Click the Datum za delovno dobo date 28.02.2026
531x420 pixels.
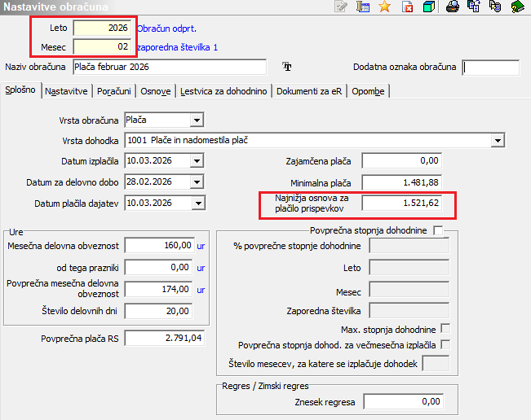[x=149, y=182]
